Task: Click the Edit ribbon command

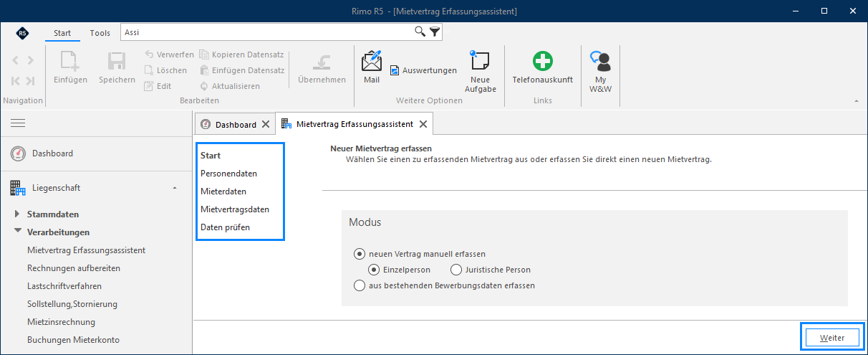Action: 158,86
